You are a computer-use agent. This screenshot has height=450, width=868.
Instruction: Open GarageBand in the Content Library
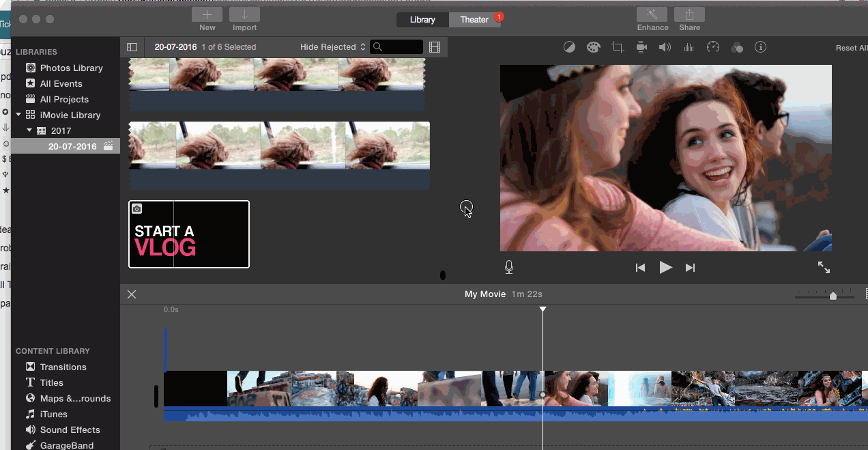(x=66, y=445)
